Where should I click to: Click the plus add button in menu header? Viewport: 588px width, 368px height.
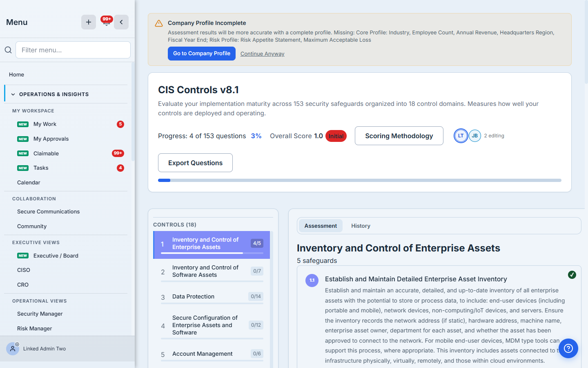coord(89,22)
